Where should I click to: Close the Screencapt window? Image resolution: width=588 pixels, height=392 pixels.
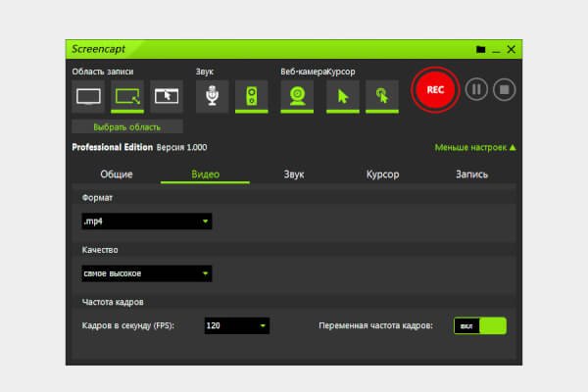[x=512, y=50]
